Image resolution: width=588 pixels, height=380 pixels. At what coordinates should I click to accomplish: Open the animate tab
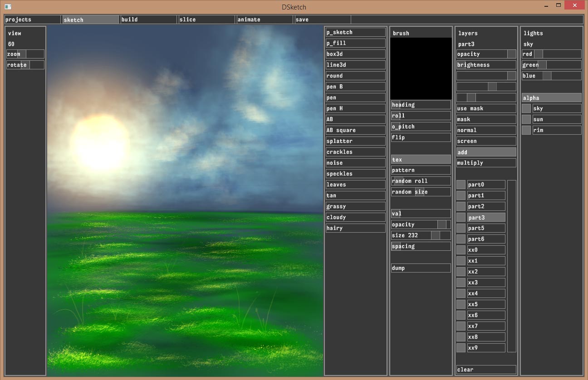click(264, 19)
